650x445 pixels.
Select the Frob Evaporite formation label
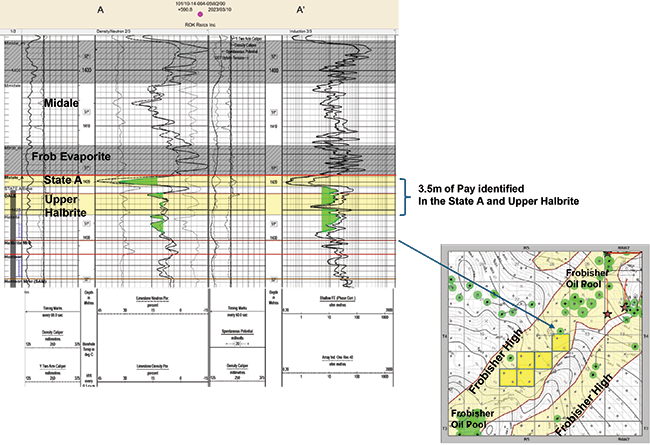coord(70,157)
